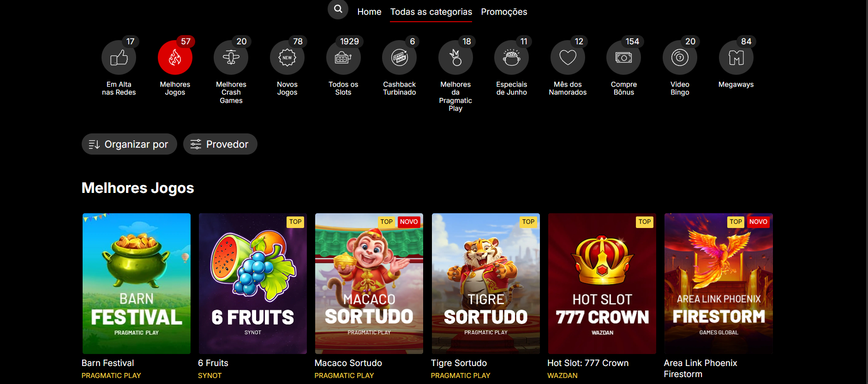The width and height of the screenshot is (868, 384).
Task: Click Area Link Phoenix Firestorm title
Action: click(700, 368)
